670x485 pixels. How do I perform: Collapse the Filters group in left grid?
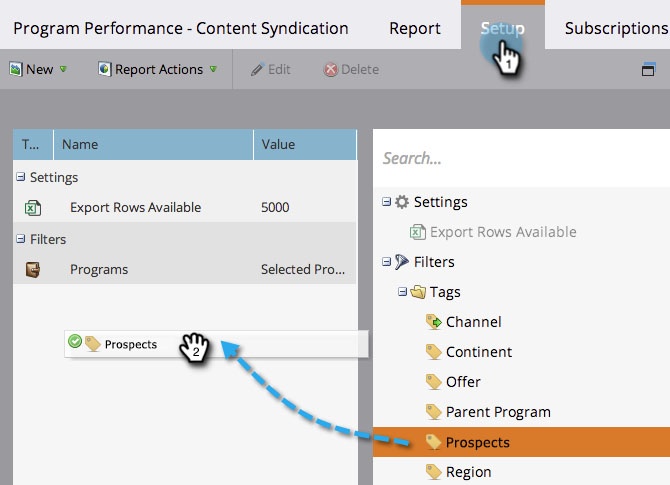[21, 239]
